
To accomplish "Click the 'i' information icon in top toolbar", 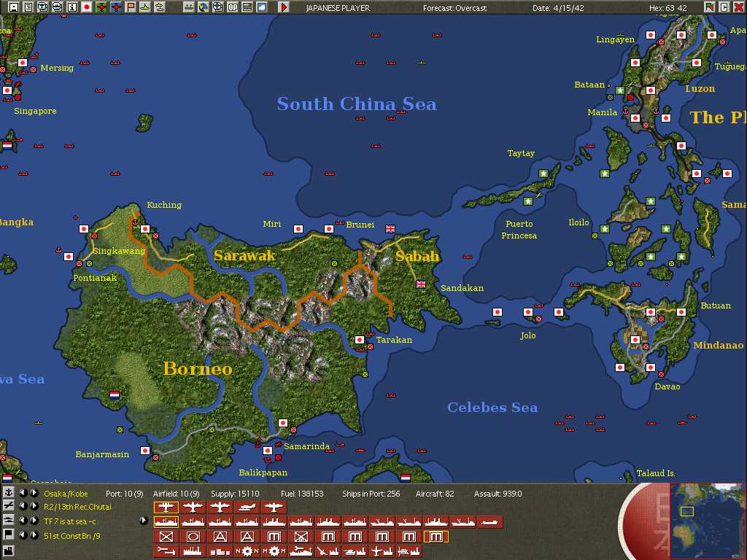I will click(x=72, y=7).
